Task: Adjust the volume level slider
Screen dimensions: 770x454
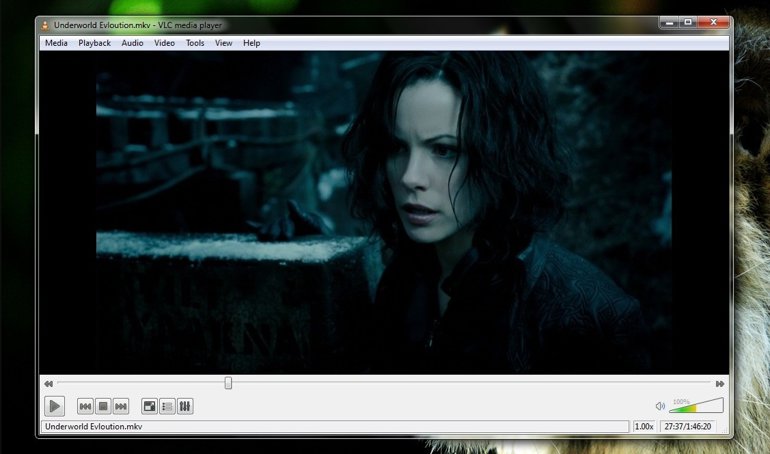Action: point(697,406)
